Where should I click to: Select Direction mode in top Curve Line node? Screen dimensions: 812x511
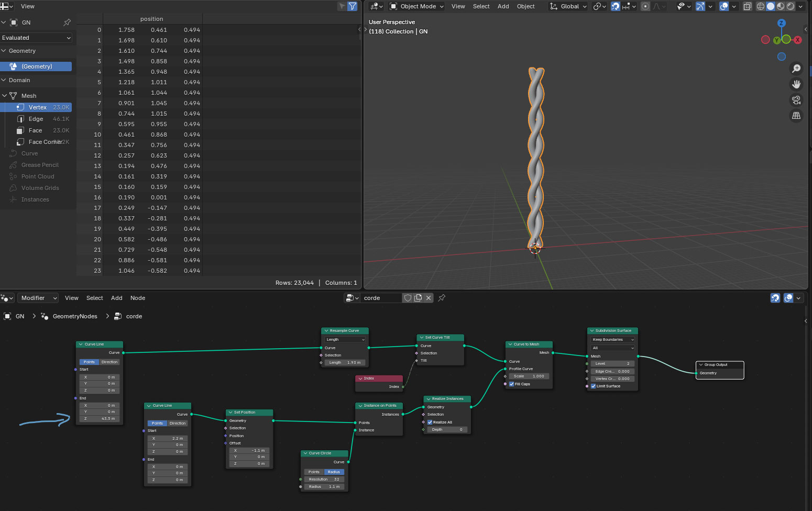pyautogui.click(x=109, y=362)
